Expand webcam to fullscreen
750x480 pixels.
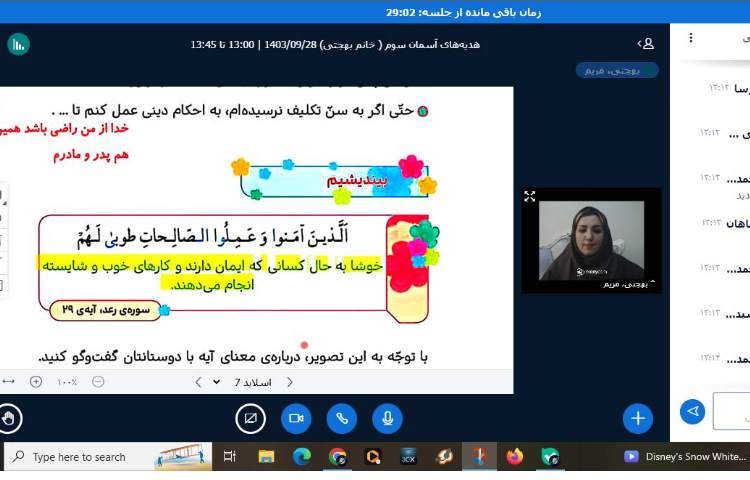pos(529,196)
